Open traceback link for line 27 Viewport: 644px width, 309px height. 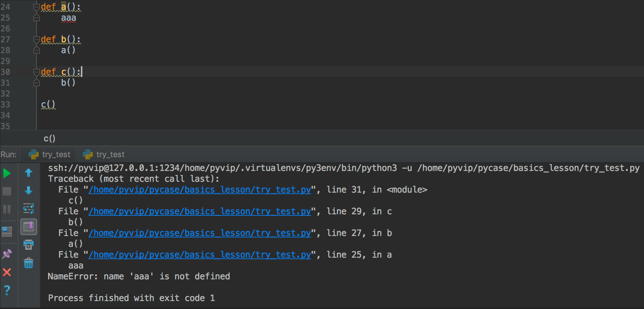coord(200,233)
